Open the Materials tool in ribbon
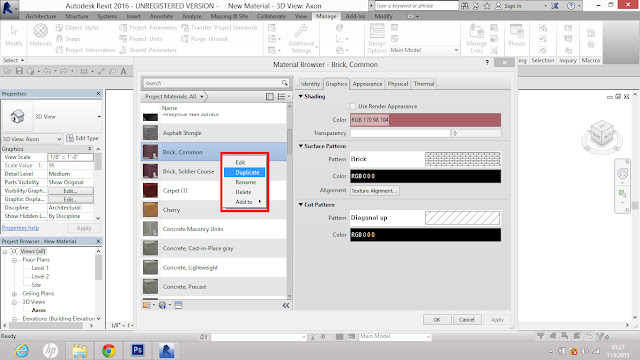Image resolution: width=640 pixels, height=360 pixels. [x=40, y=35]
